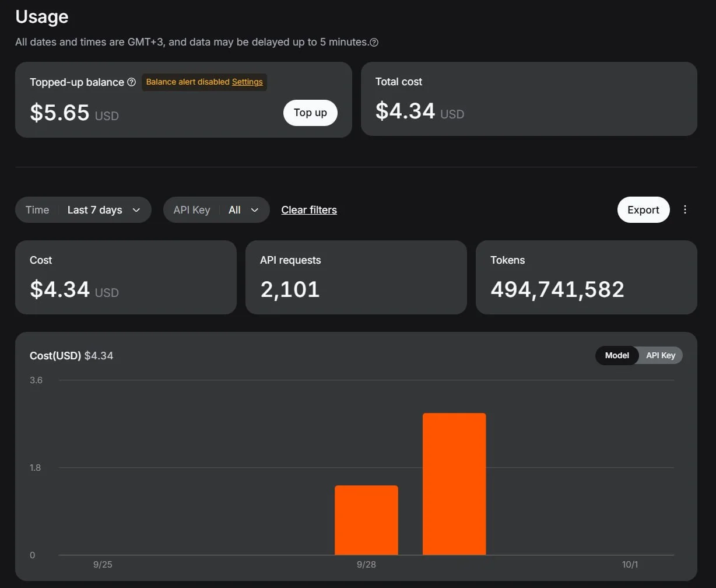Click the info icon after the delay notice
This screenshot has height=588, width=716.
(x=374, y=43)
